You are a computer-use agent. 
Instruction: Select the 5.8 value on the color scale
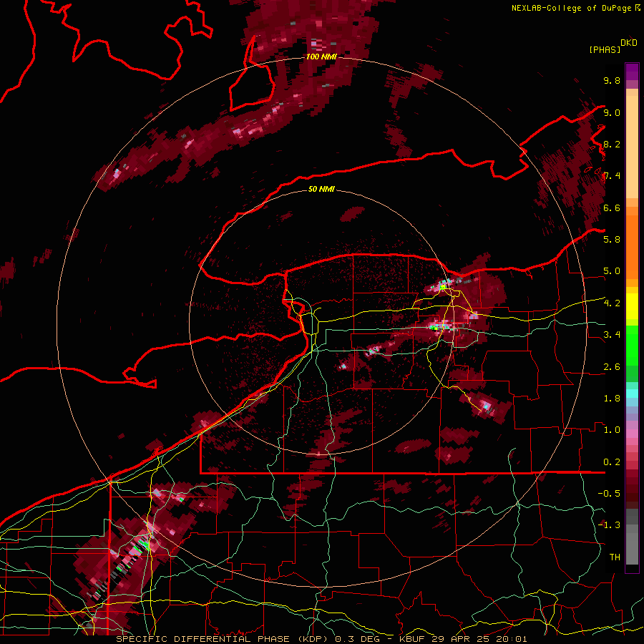612,240
